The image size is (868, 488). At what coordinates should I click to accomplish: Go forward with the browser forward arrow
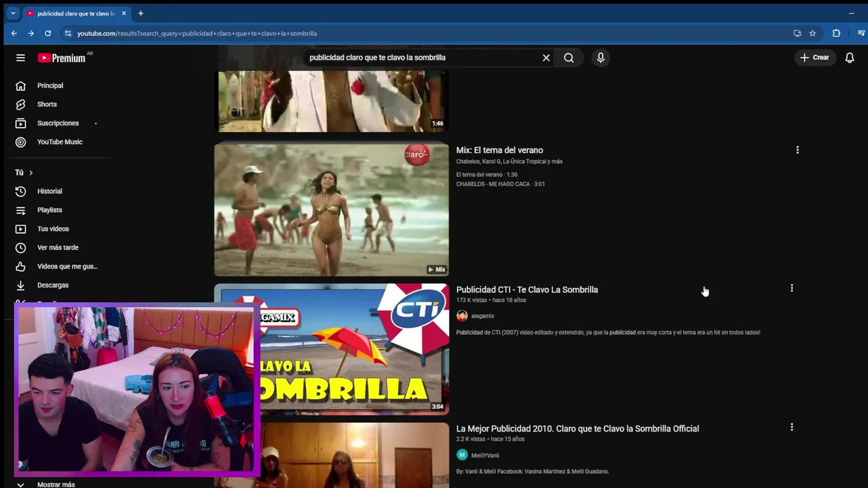(x=31, y=33)
